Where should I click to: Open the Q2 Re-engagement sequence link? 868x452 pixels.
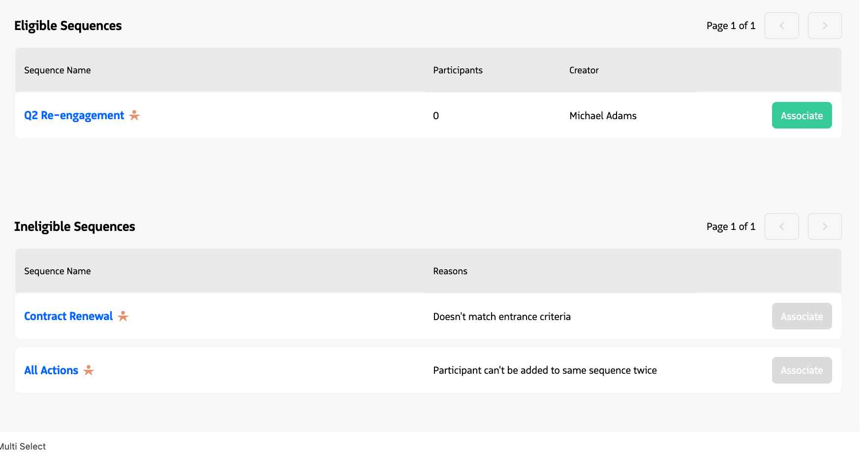tap(74, 115)
